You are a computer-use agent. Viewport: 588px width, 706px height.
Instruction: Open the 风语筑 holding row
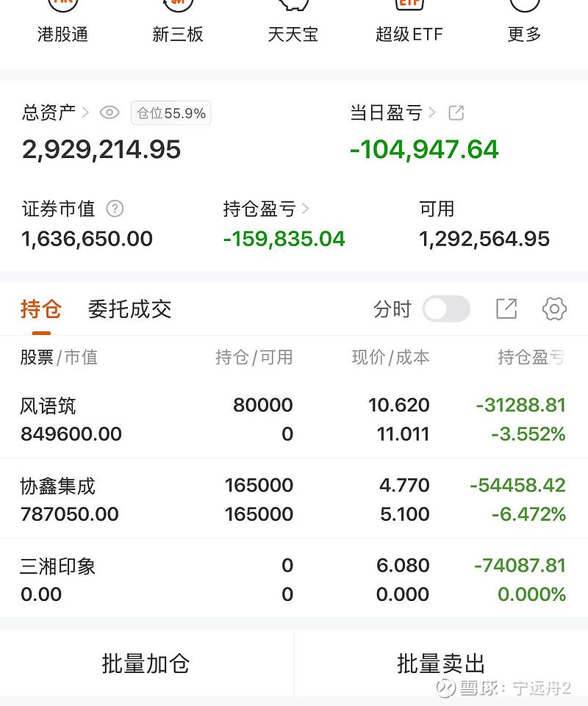pyautogui.click(x=293, y=419)
